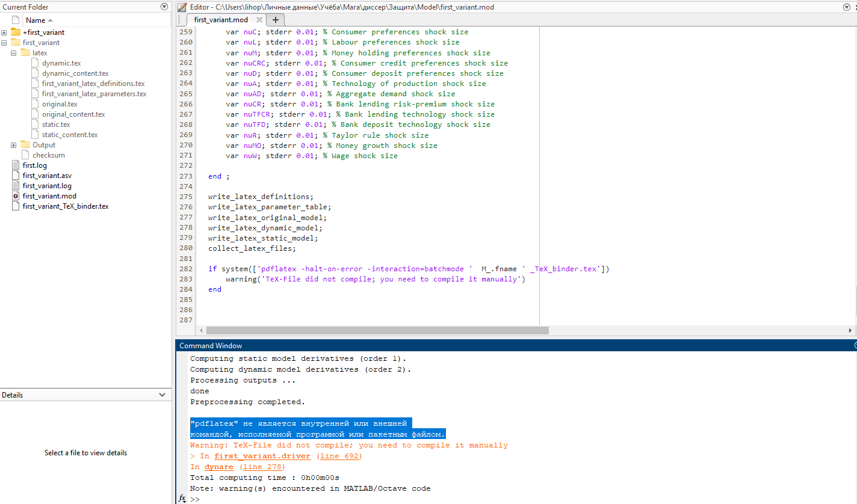Viewport: 857px width, 504px height.
Task: Follow the line 278 link
Action: (262, 467)
